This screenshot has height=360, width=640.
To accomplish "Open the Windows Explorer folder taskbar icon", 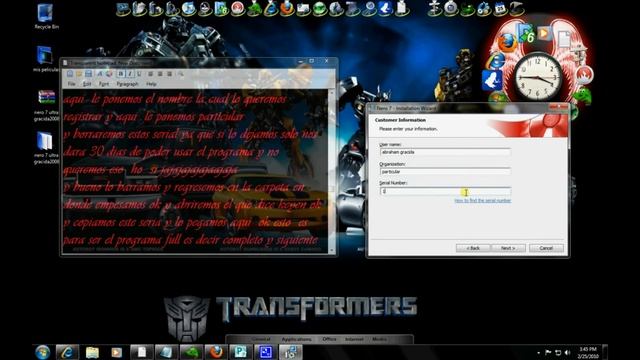I will pos(92,352).
